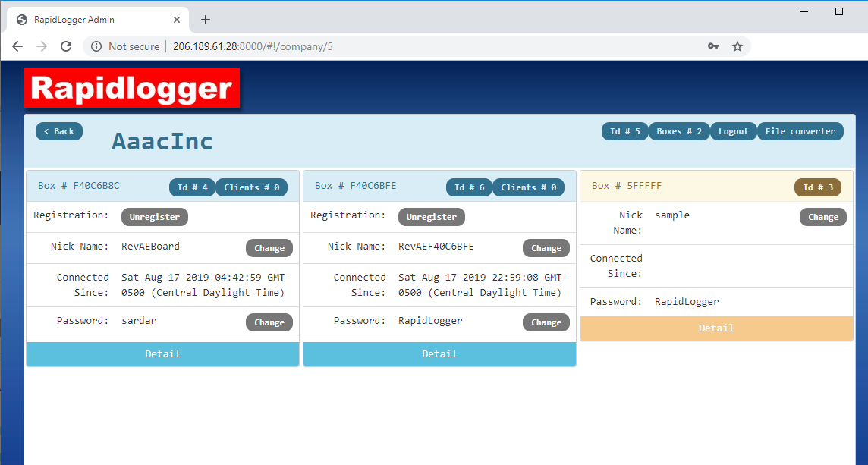This screenshot has width=868, height=465.
Task: Click the browser back arrow icon
Action: 17,46
